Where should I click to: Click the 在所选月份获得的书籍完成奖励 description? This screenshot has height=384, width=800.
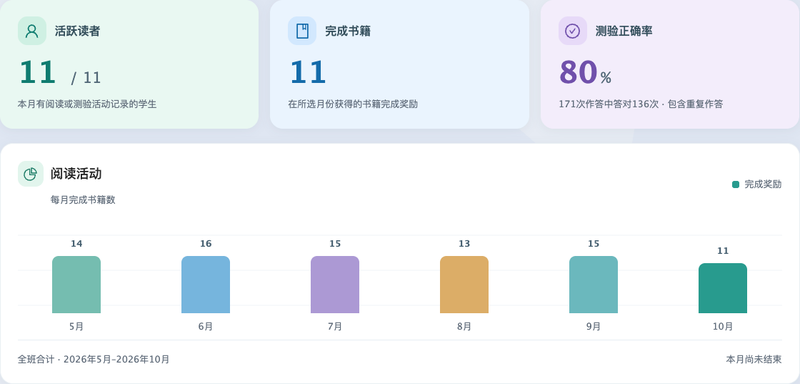click(x=353, y=105)
